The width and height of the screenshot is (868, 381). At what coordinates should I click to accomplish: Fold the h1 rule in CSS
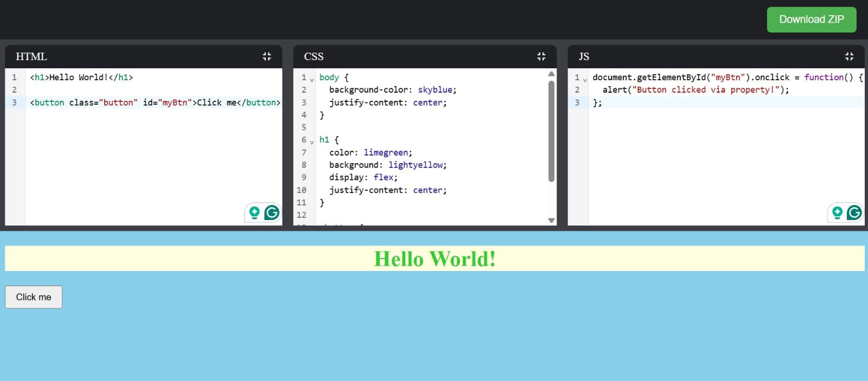[x=312, y=141]
